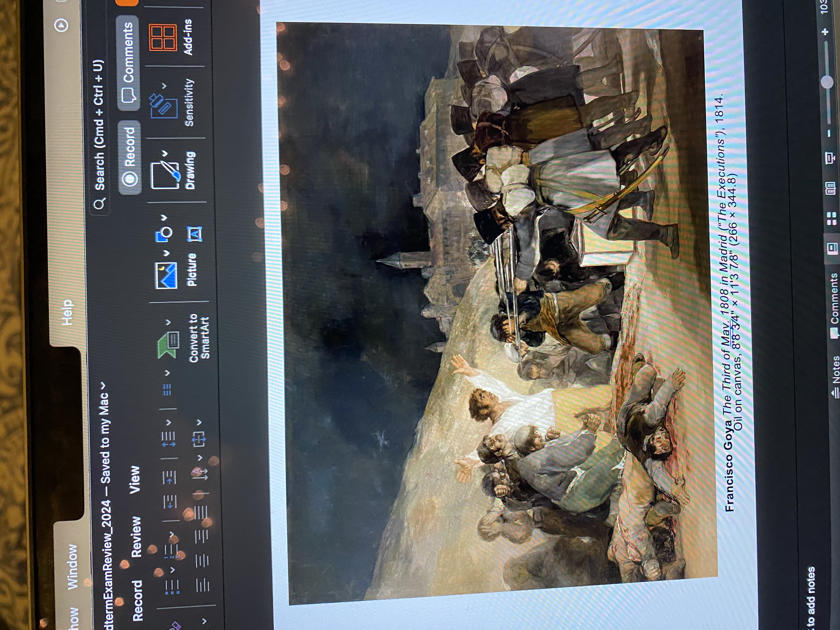Align paragraph text to the right
The width and height of the screenshot is (840, 630).
pyautogui.click(x=202, y=536)
